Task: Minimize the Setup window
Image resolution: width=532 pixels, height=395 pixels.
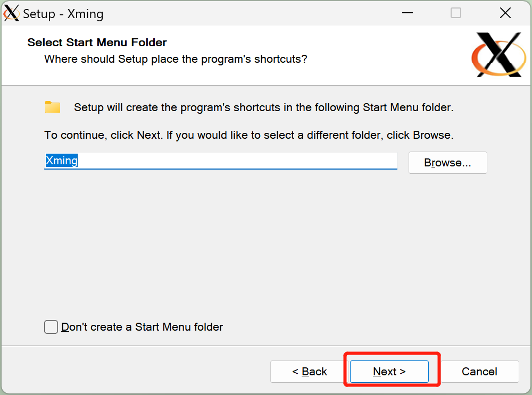Action: [407, 13]
